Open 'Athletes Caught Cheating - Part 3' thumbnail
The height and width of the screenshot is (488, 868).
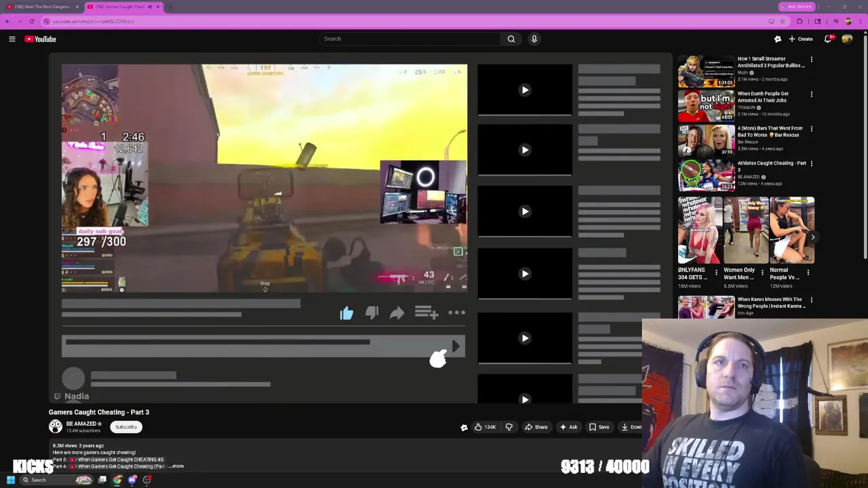tap(706, 176)
